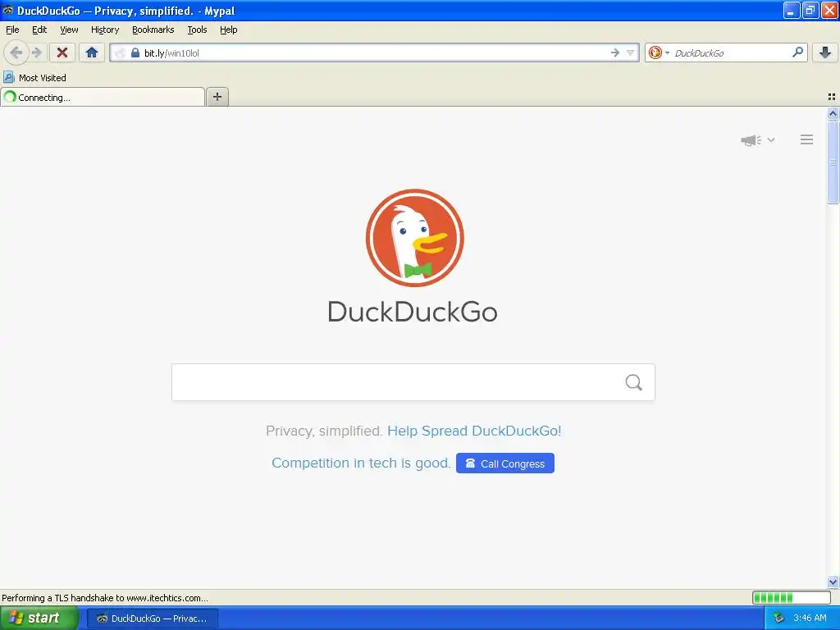
Task: Expand the chevron next to the megaphone
Action: pos(771,139)
